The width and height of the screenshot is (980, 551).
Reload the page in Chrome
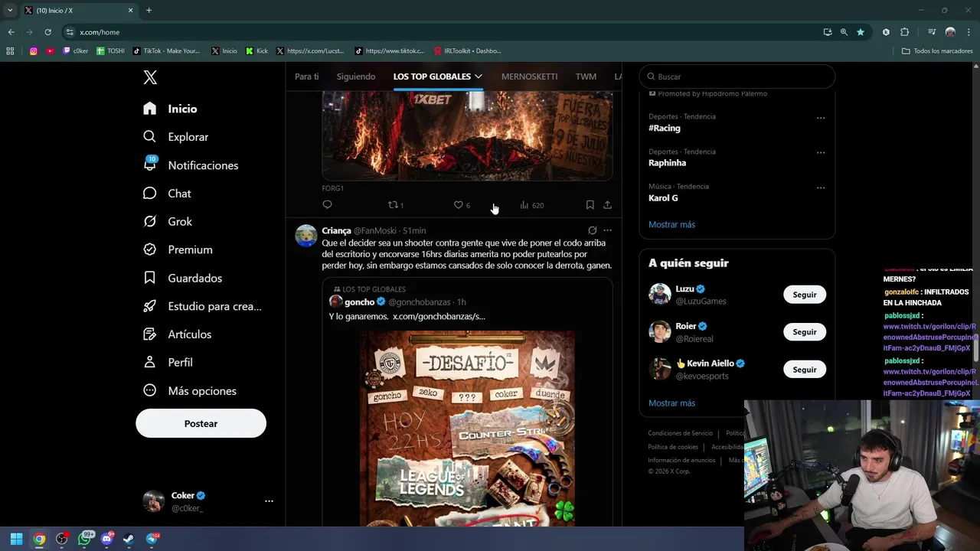click(47, 32)
